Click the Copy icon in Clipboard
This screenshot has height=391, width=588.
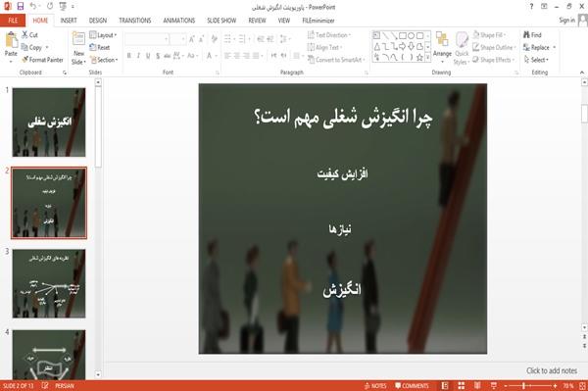[x=24, y=47]
